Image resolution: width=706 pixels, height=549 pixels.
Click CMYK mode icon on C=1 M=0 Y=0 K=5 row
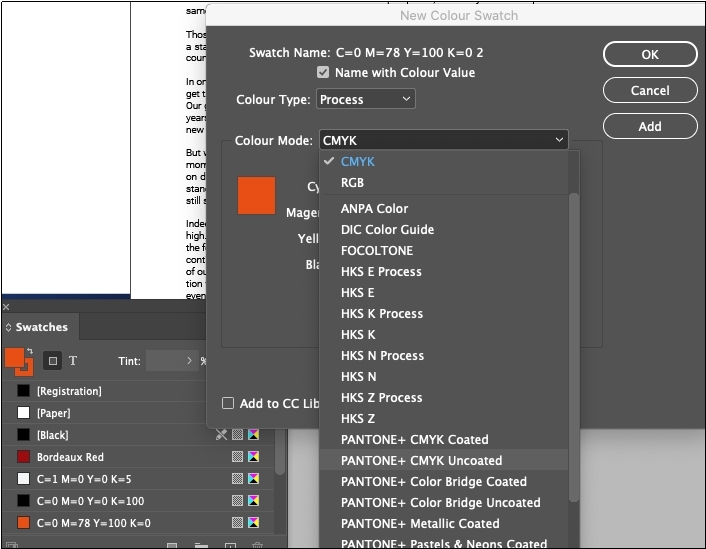[x=253, y=478]
